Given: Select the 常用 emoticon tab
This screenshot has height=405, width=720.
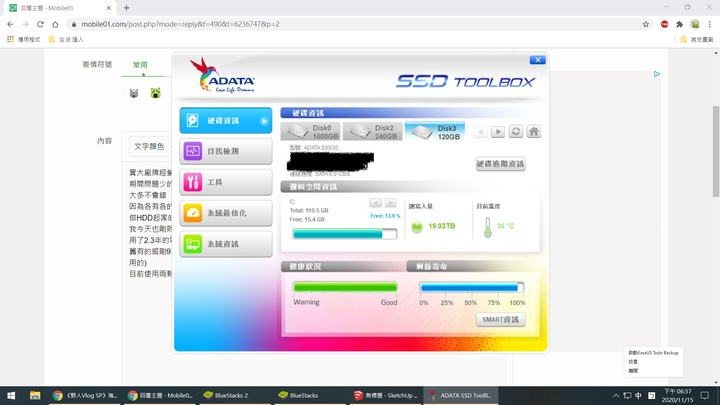Looking at the screenshot, I should coord(140,65).
